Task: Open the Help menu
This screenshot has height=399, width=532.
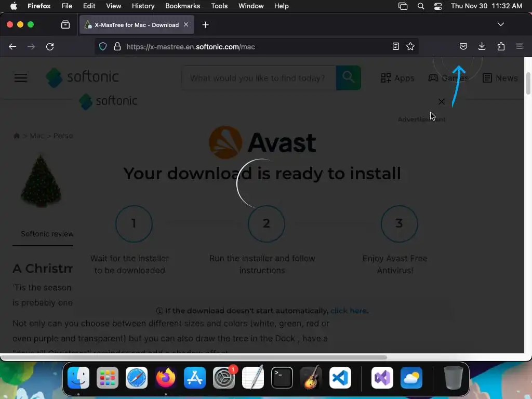Action: point(281,6)
